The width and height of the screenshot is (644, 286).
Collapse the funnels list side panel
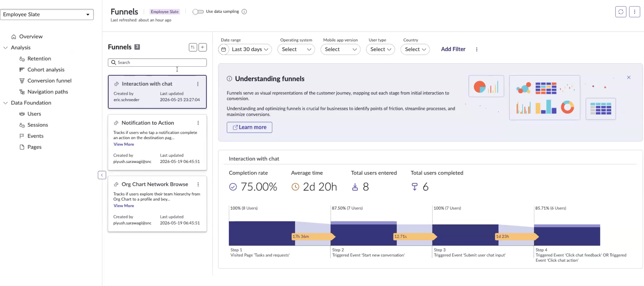click(x=102, y=175)
